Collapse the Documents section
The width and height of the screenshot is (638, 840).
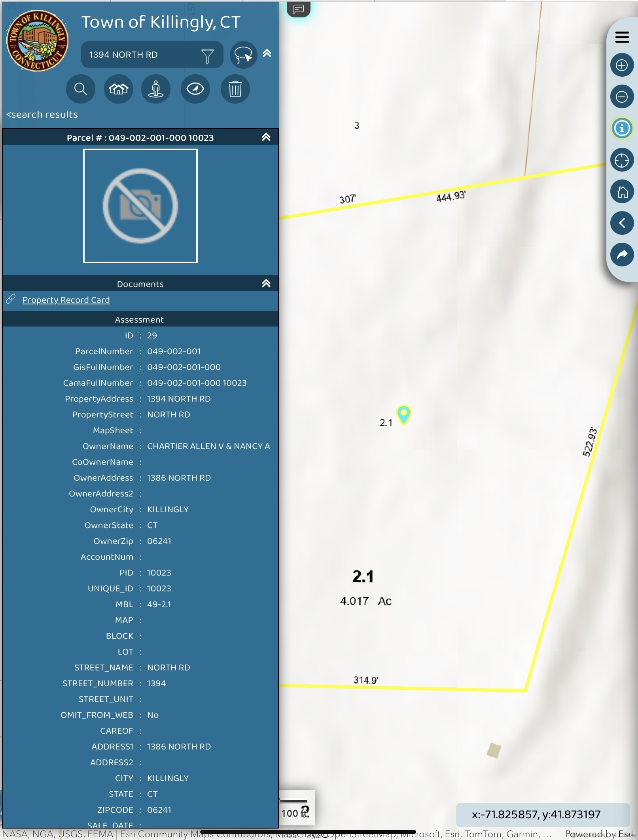(x=266, y=283)
